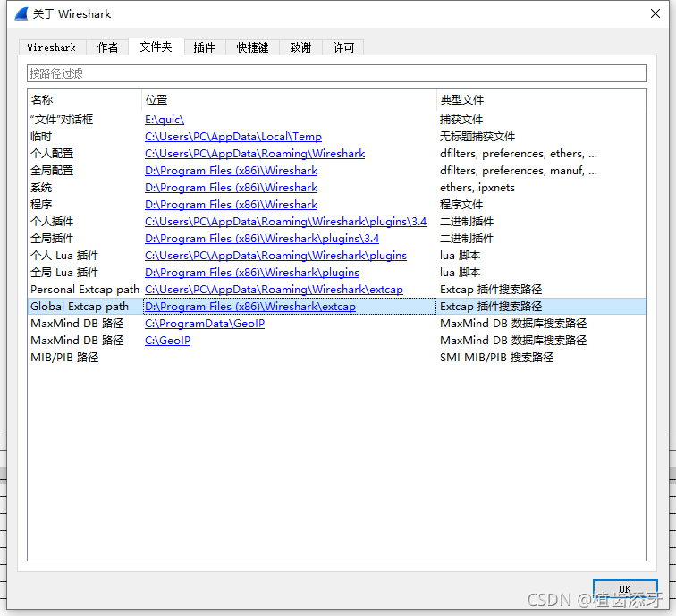Select the Global Extcap path name cell
This screenshot has height=616, width=676.
click(x=80, y=307)
